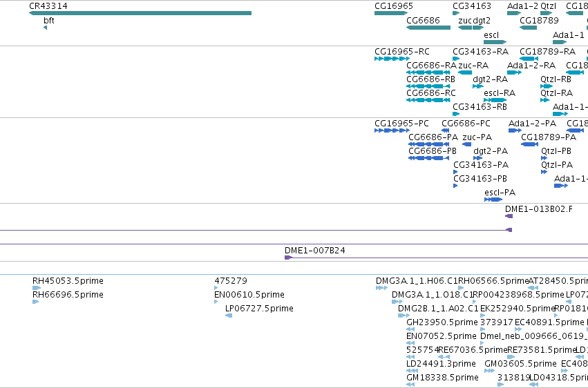The width and height of the screenshot is (588, 388).
Task: Select the 313819 EST label
Action: click(x=513, y=378)
